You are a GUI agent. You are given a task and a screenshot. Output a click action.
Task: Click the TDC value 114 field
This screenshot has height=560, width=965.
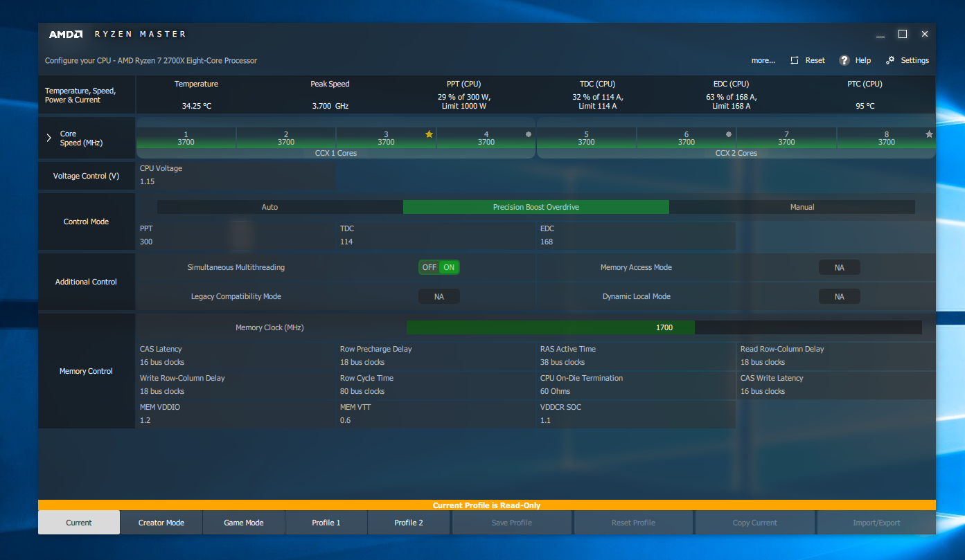point(436,242)
